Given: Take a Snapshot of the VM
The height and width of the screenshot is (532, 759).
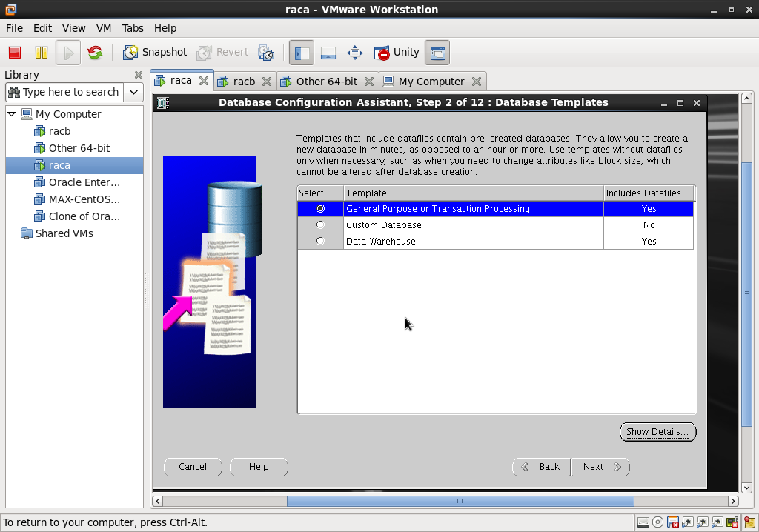Looking at the screenshot, I should [155, 52].
